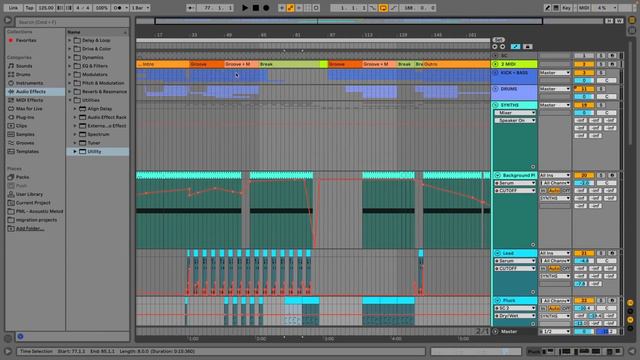Open the Plug-ins category

click(x=25, y=118)
